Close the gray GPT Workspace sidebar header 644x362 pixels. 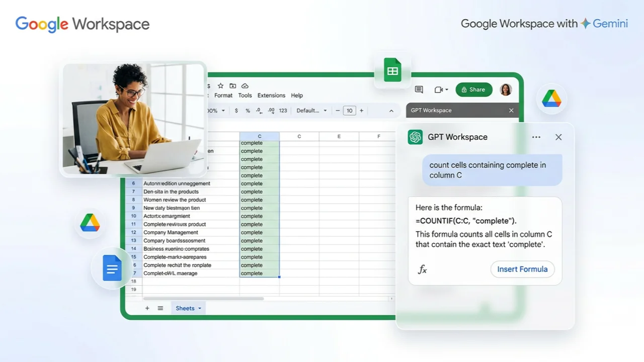point(511,111)
